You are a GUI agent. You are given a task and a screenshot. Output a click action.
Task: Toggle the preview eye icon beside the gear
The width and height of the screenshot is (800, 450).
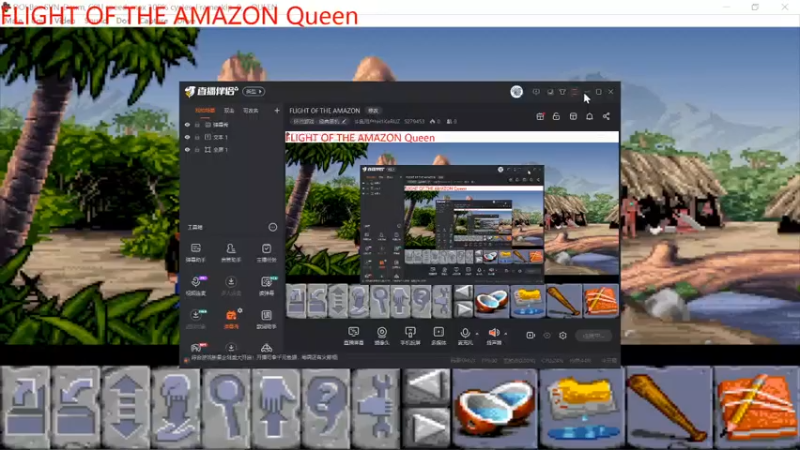[547, 335]
